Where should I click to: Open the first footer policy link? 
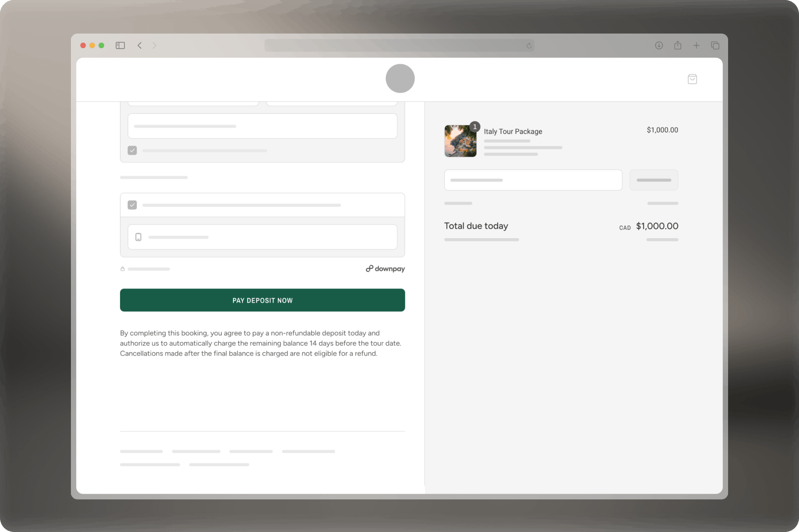coord(141,452)
